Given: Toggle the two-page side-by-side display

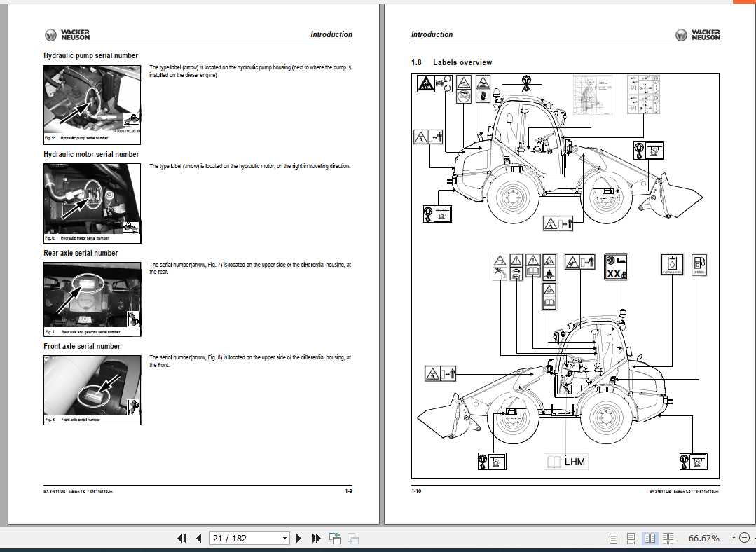Looking at the screenshot, I should [650, 538].
